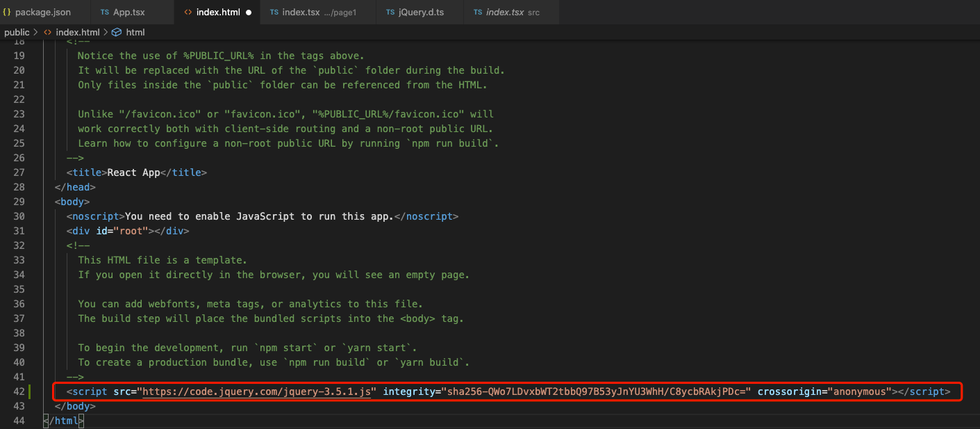Click the closing </head> tag
The width and height of the screenshot is (980, 429).
click(x=75, y=187)
